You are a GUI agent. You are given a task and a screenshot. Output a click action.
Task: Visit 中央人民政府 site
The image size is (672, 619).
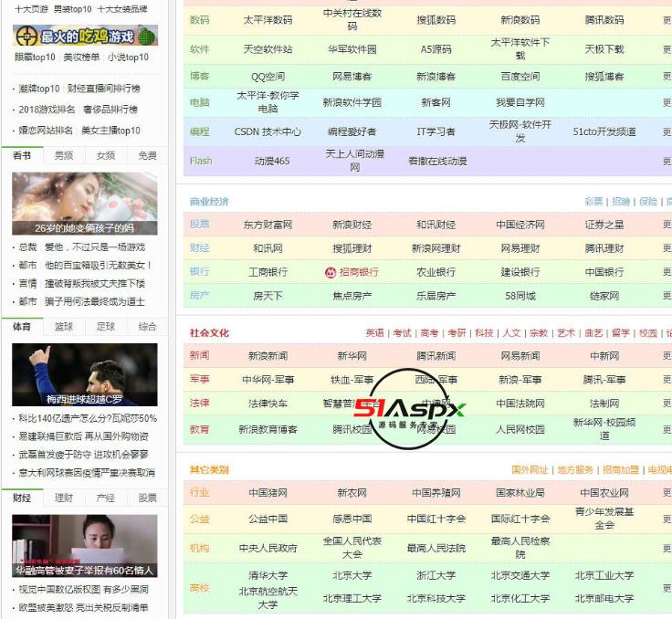pos(268,549)
